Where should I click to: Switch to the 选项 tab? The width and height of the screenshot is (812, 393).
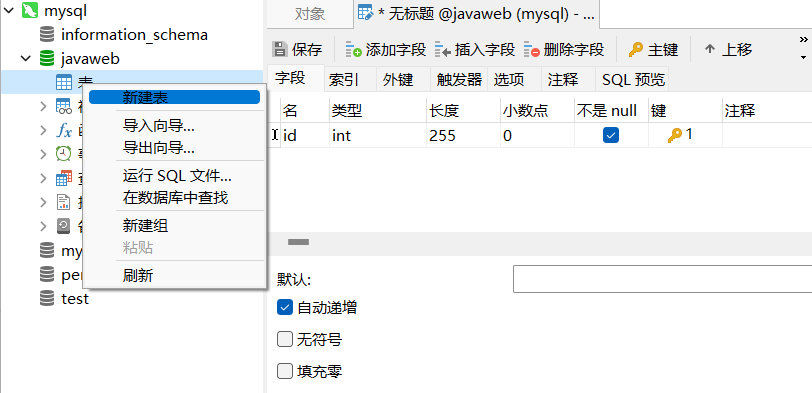tap(514, 80)
